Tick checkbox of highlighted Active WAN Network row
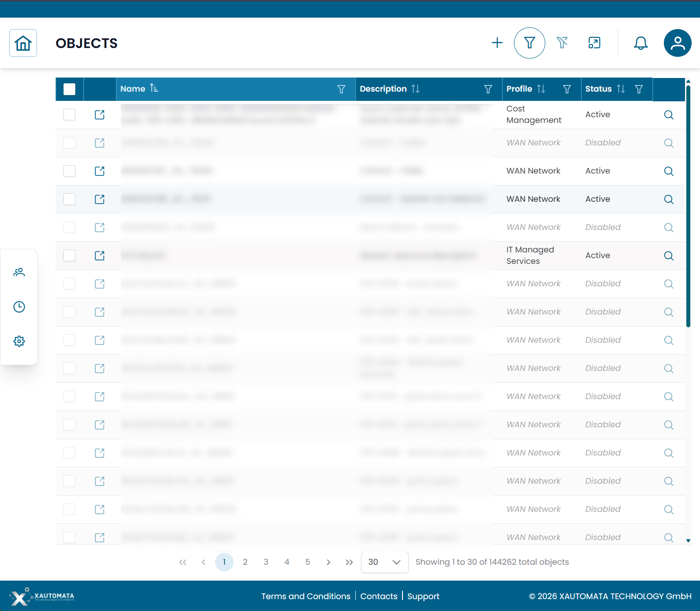 click(x=70, y=199)
